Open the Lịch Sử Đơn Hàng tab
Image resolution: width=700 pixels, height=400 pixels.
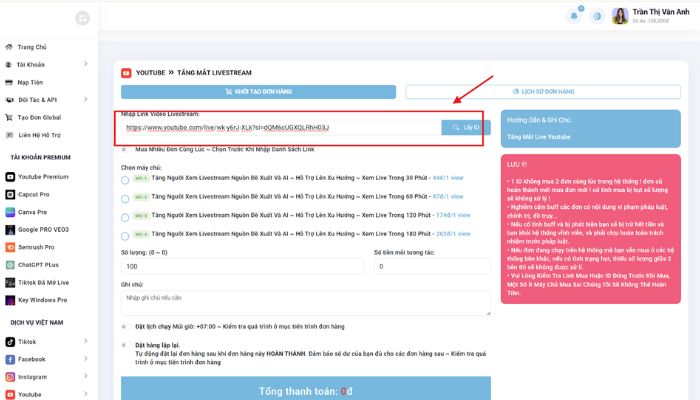(543, 92)
